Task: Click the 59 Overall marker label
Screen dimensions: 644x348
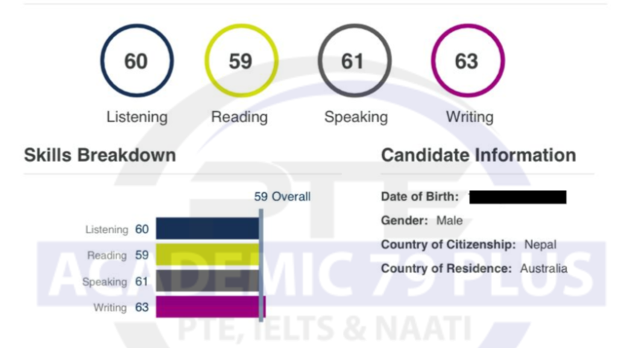Action: tap(282, 197)
